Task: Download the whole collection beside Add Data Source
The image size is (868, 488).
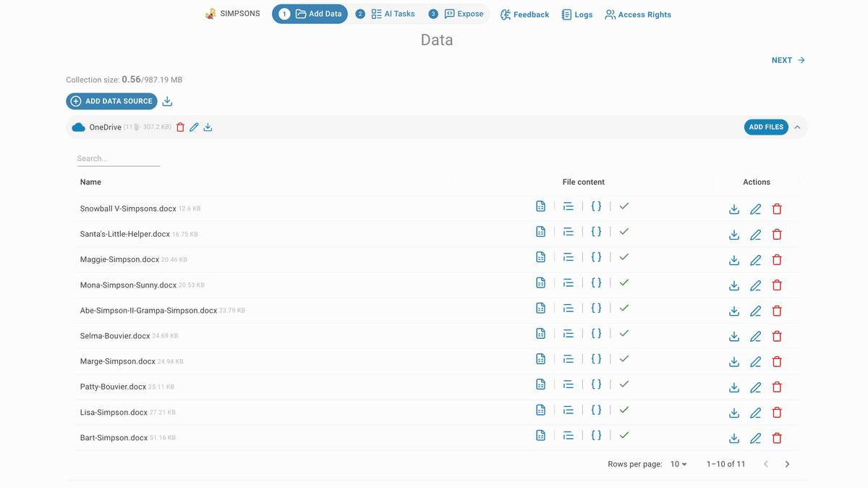Action: pyautogui.click(x=167, y=101)
